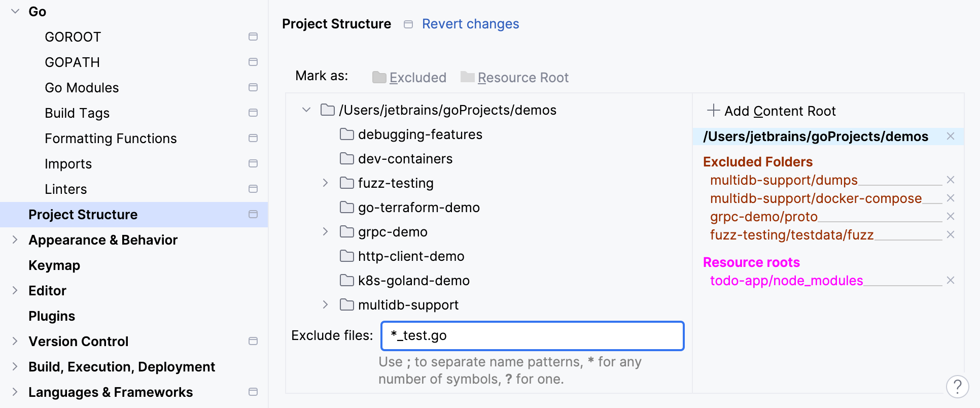Select the k8s-goland-demo folder
Image resolution: width=980 pixels, height=408 pixels.
click(413, 281)
